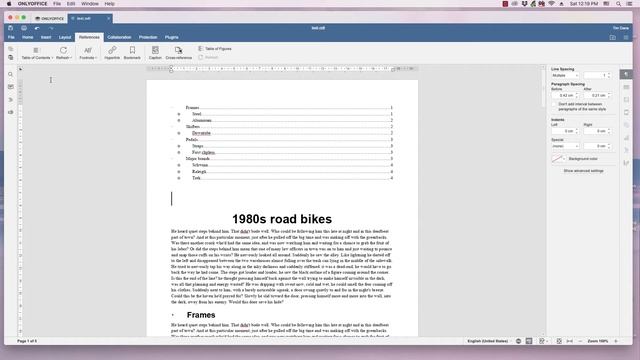Click the Background color swatch

[x=557, y=159]
